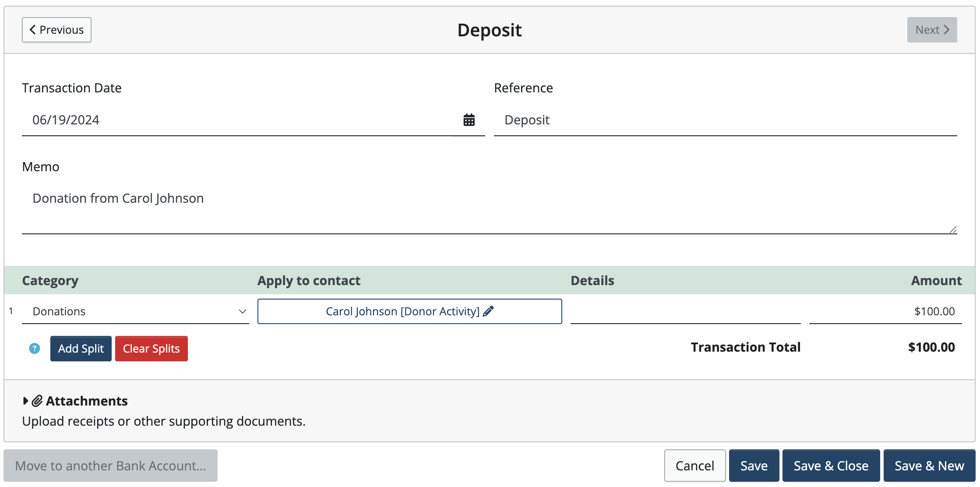This screenshot has height=487, width=980.
Task: Click the Reference label above the Deposit field
Action: tap(523, 88)
